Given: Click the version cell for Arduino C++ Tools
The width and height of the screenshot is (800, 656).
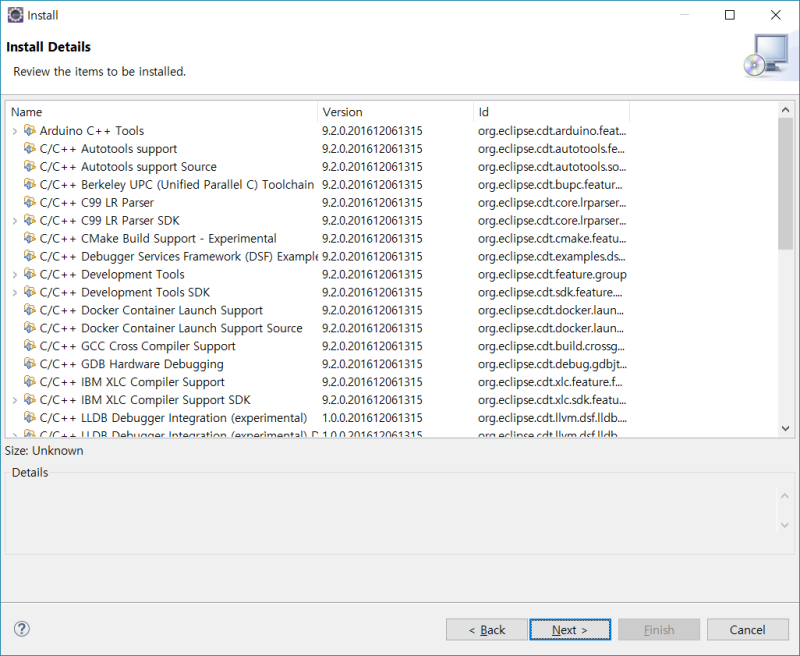Looking at the screenshot, I should tap(372, 131).
